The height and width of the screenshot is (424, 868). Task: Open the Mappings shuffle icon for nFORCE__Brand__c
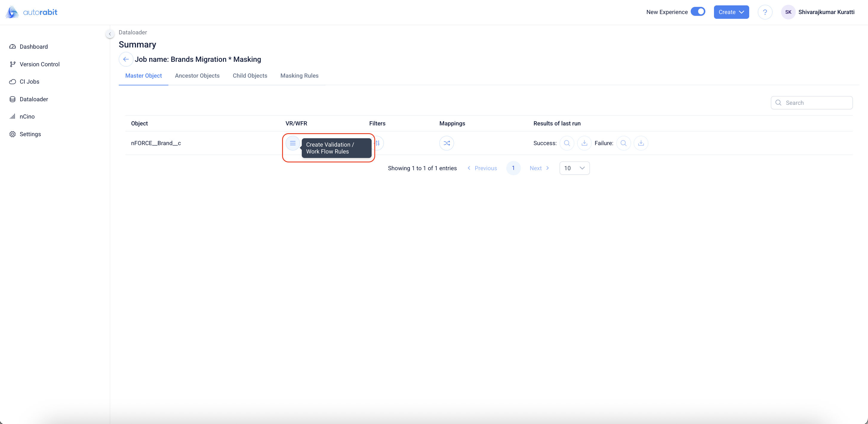[x=447, y=143]
